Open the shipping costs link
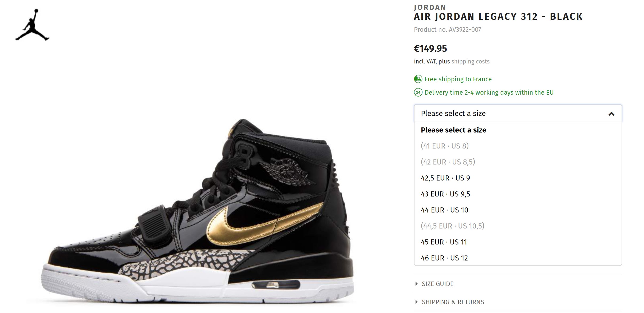 [x=470, y=62]
